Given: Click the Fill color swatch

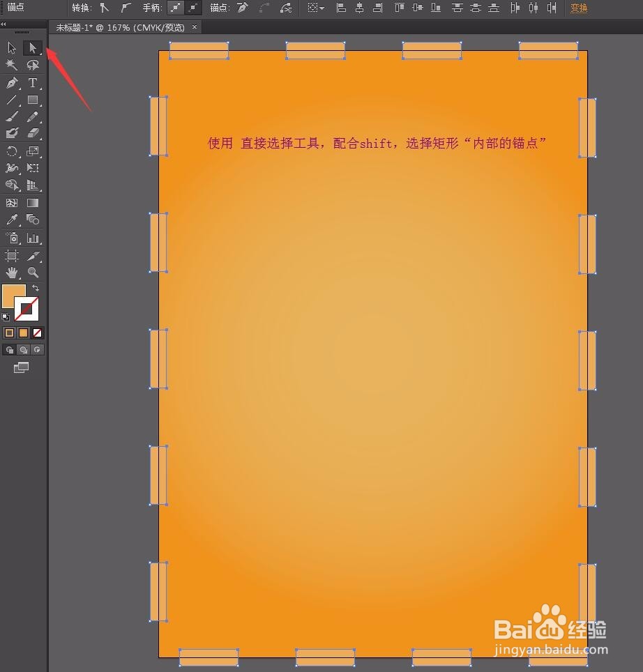Looking at the screenshot, I should [x=11, y=293].
